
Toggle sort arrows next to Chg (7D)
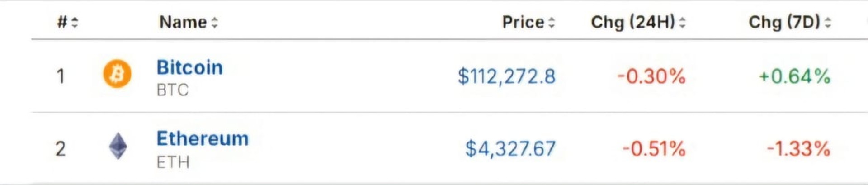point(827,22)
